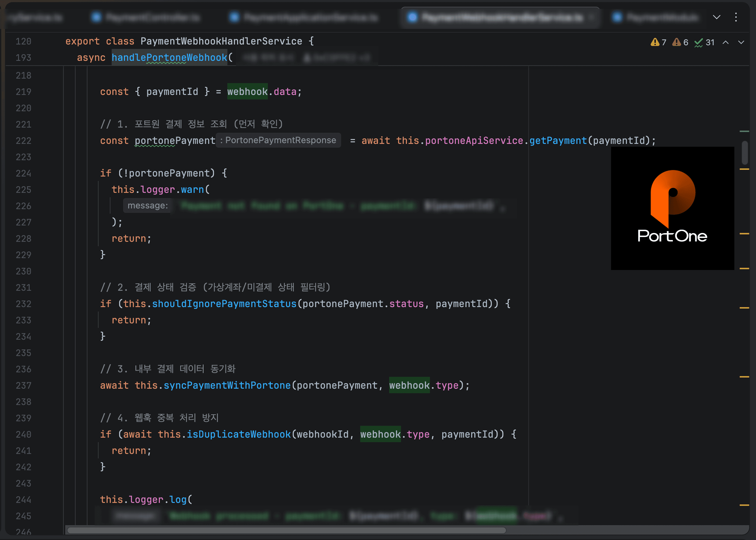Jump to previous highlighted problem with up arrow
This screenshot has height=540, width=756.
click(x=726, y=42)
